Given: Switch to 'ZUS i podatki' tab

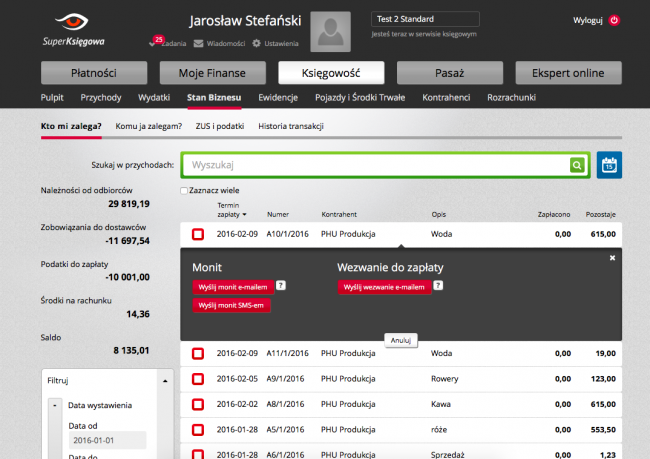Looking at the screenshot, I should point(220,126).
